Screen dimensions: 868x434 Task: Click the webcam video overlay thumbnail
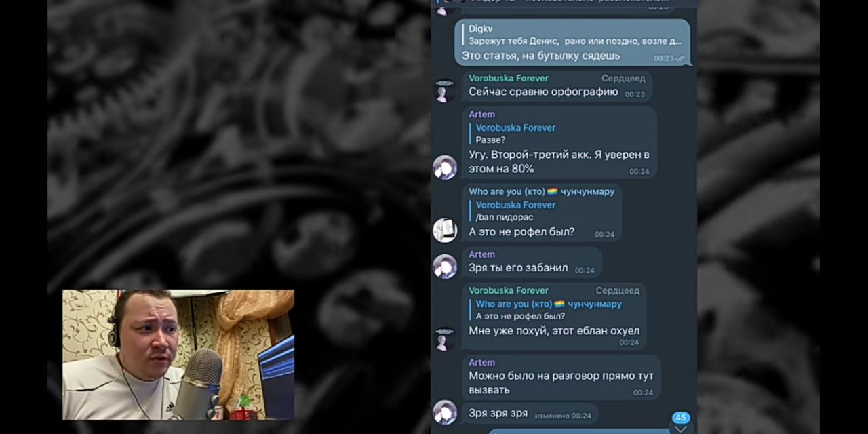178,355
